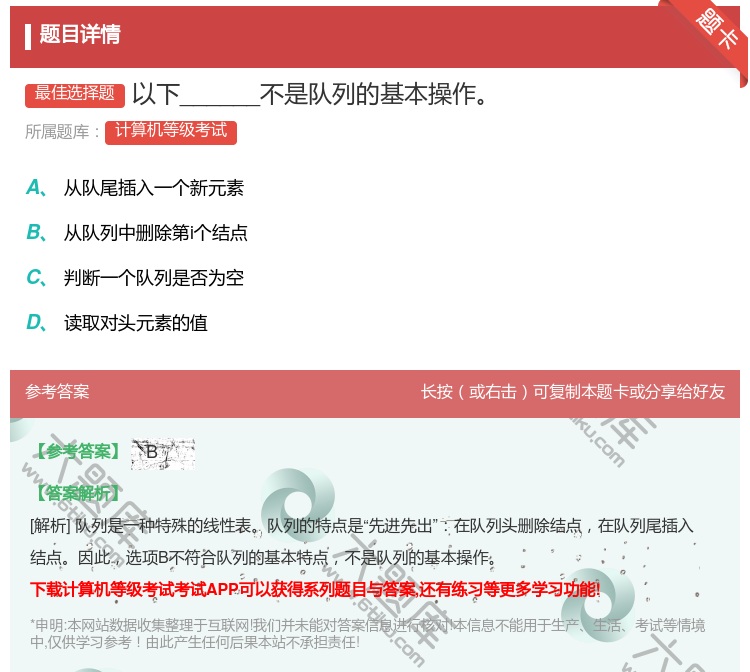Click the 【参考答案】 green label

coord(77,451)
